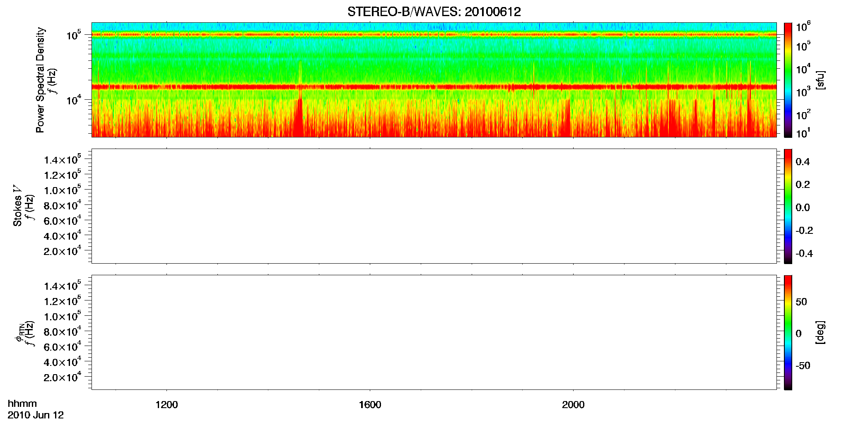The height and width of the screenshot is (447, 868).
Task: Click the [sfu] units label
Action: (x=820, y=80)
